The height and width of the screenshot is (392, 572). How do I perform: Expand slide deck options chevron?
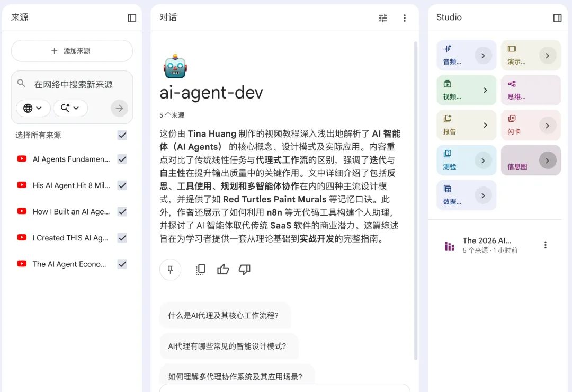(x=547, y=56)
